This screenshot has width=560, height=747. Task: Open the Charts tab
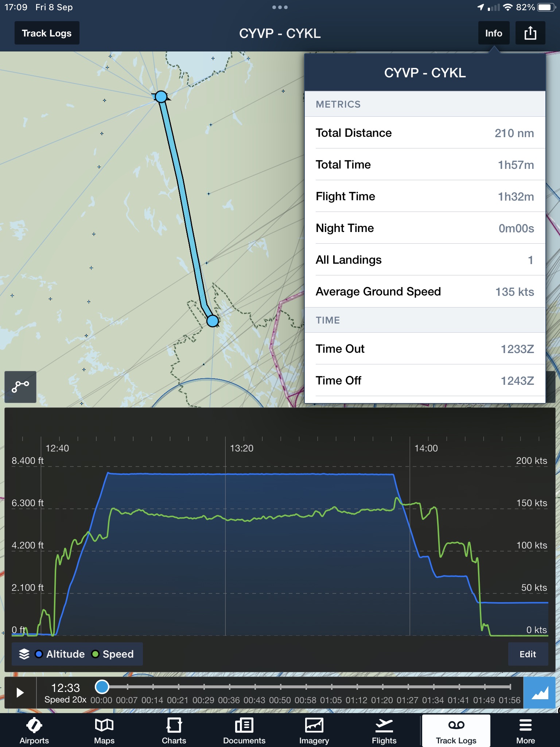[174, 731]
